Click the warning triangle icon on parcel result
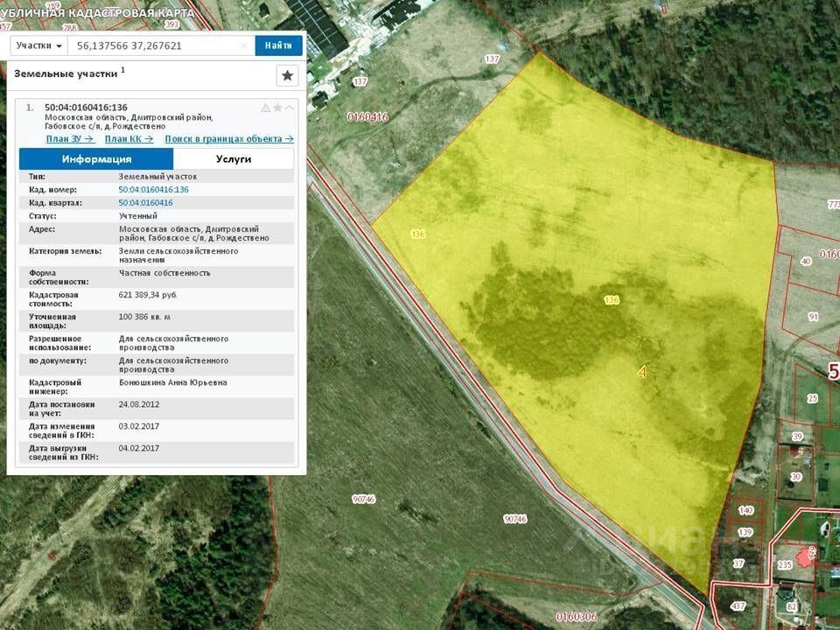Screen dimensions: 840x630 pos(265,108)
